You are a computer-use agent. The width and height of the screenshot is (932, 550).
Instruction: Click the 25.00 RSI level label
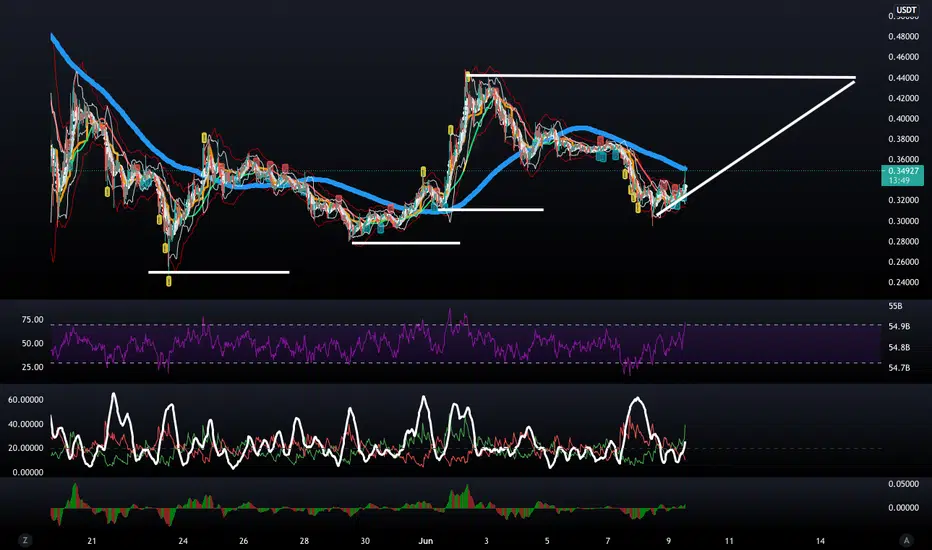point(33,367)
